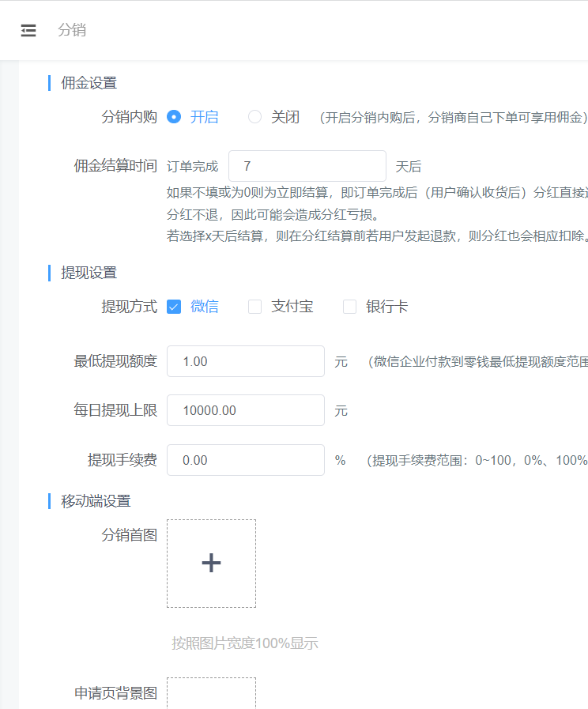The width and height of the screenshot is (588, 709).
Task: Click the 分销首图 field label
Action: pos(130,535)
